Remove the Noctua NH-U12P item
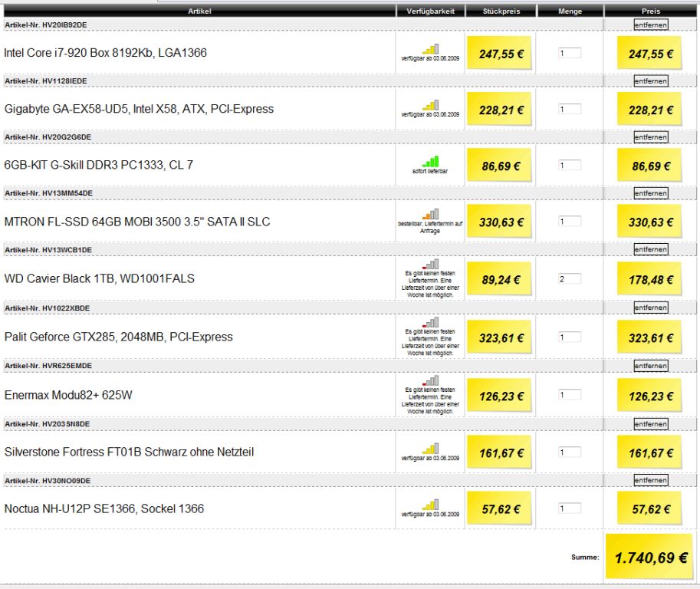 point(651,480)
